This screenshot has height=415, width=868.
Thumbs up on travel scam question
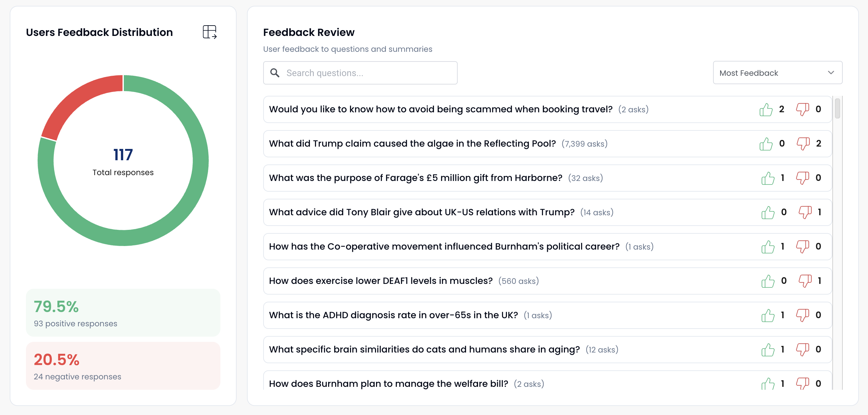point(766,109)
